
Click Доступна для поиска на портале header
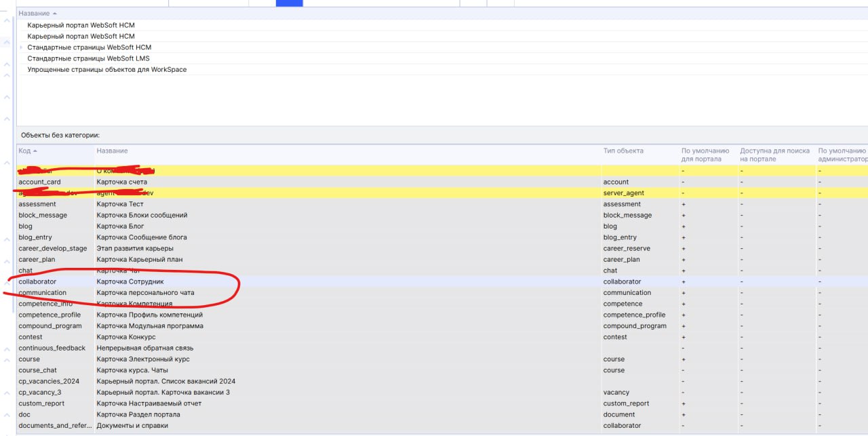774,155
